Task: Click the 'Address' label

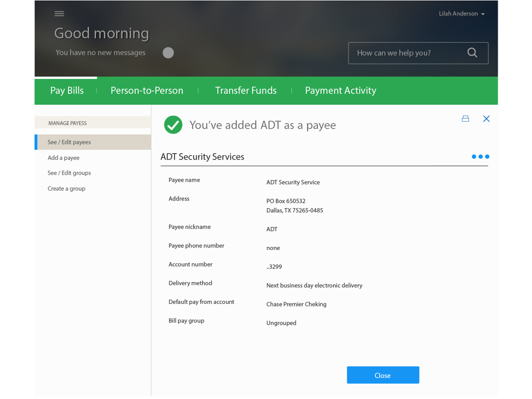Action: click(x=179, y=198)
